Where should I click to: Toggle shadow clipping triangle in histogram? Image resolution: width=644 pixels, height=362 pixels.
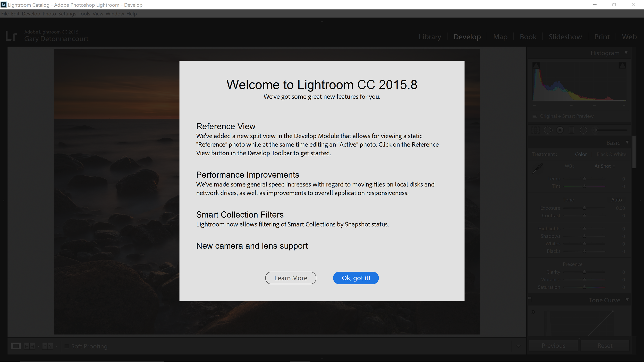click(536, 66)
